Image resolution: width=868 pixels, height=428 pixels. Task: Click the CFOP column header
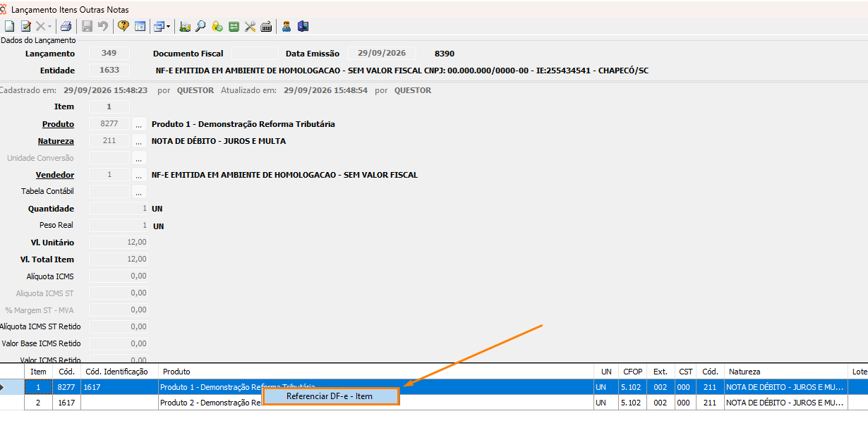[x=633, y=372]
